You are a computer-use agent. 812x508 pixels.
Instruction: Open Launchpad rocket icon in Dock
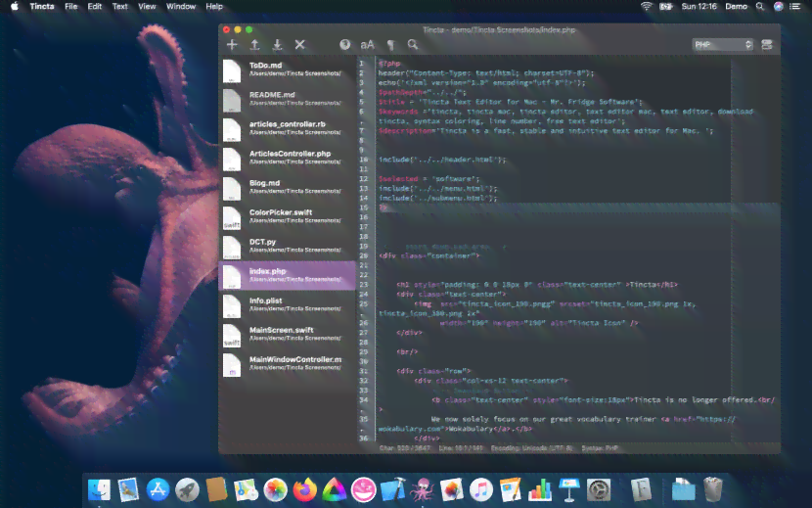point(187,489)
